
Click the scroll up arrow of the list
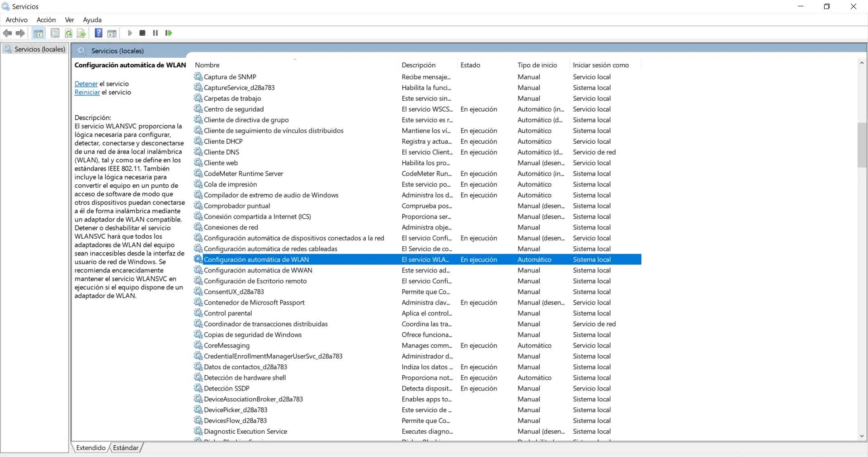click(862, 63)
